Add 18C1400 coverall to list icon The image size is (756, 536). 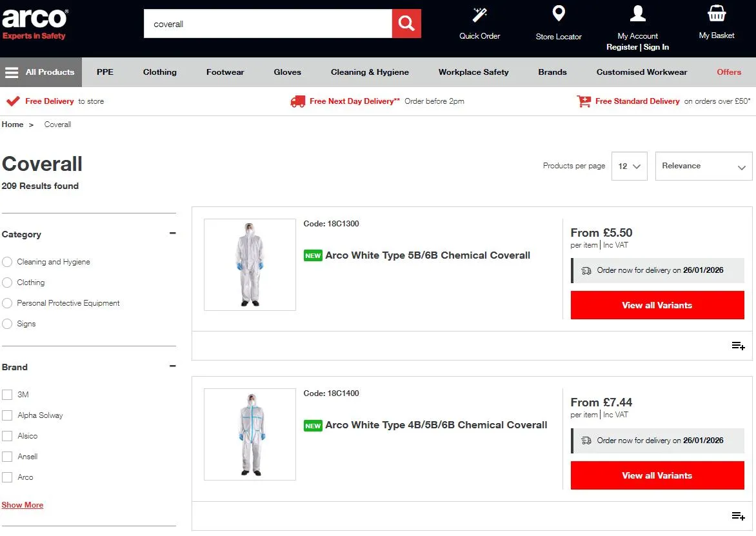click(738, 516)
